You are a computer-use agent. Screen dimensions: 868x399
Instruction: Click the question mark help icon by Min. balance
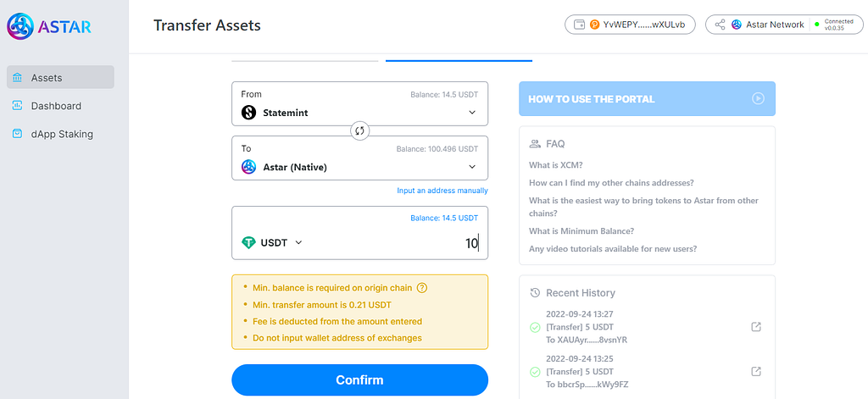[x=422, y=288]
